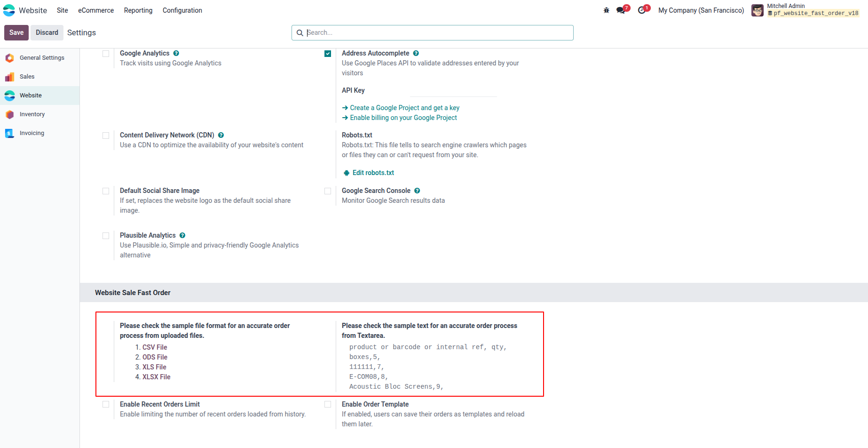Open the company switcher My Company (San Francisco)
868x448 pixels.
point(701,10)
